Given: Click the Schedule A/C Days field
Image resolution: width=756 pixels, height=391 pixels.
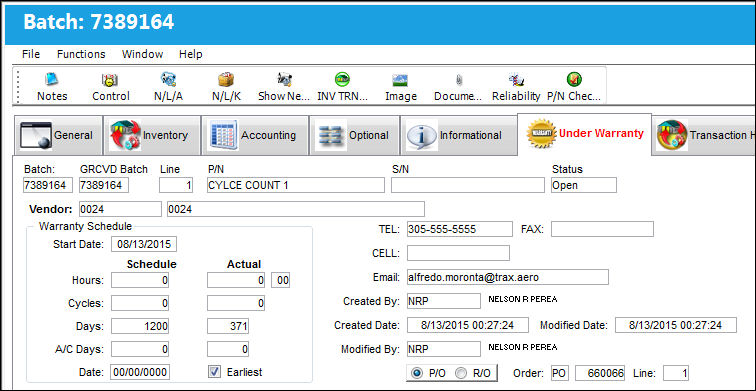Looking at the screenshot, I should coord(140,349).
